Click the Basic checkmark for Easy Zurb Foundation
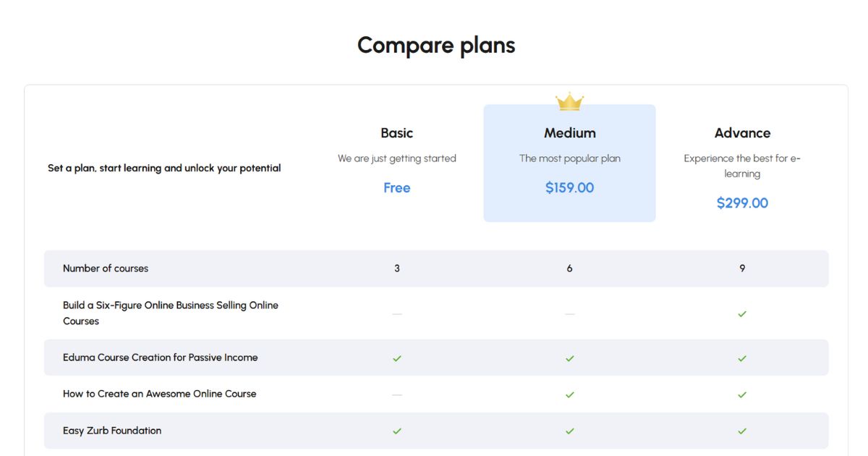Image resolution: width=868 pixels, height=456 pixels. (396, 430)
